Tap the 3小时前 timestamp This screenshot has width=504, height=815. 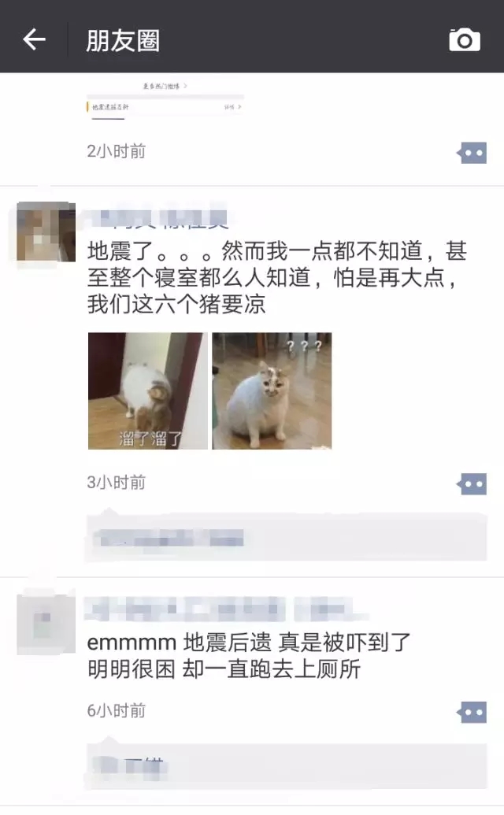pos(117,483)
